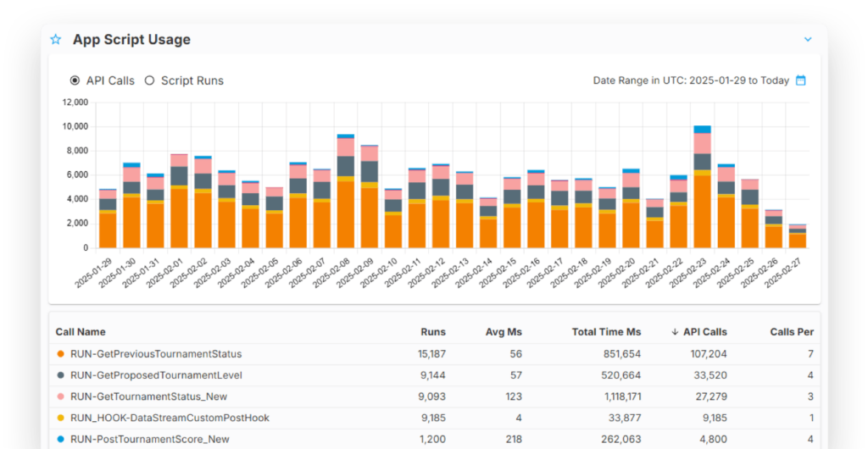
Task: Open RUN_HOOK-DataStreamCustomPostHook row
Action: point(435,418)
